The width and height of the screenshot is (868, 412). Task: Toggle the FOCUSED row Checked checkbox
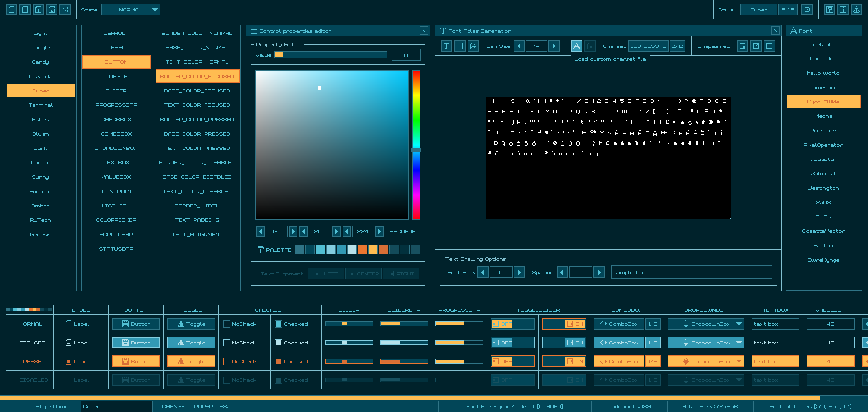point(278,343)
